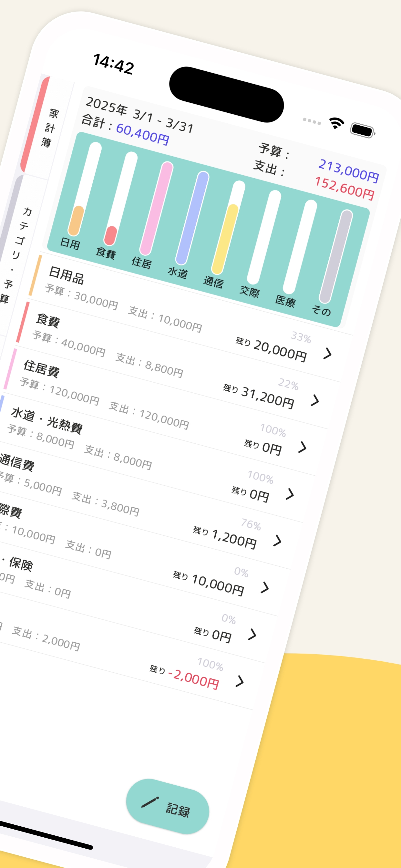This screenshot has height=868, width=401.
Task: Open chevron on the 水道・光熱費 row
Action: click(290, 494)
